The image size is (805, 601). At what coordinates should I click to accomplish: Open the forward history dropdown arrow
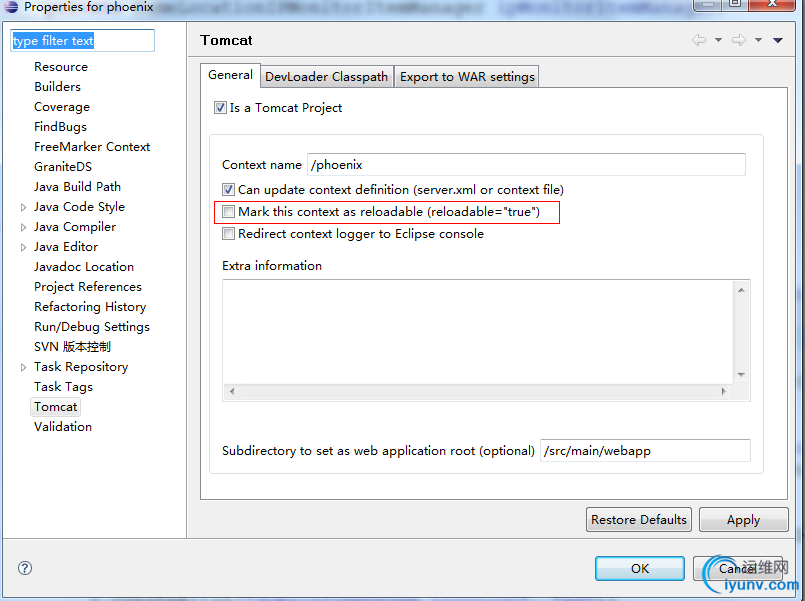pyautogui.click(x=758, y=40)
